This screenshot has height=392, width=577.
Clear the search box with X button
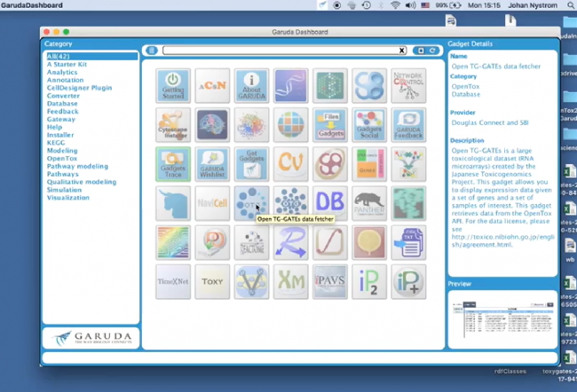click(x=401, y=51)
